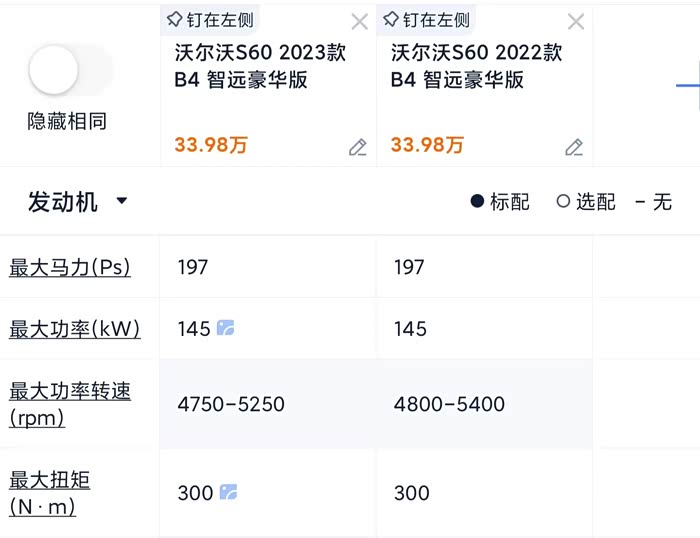Screen dimensions: 700x538
Task: Open the 最大扭矩(N·m) term explanation
Action: point(50,493)
